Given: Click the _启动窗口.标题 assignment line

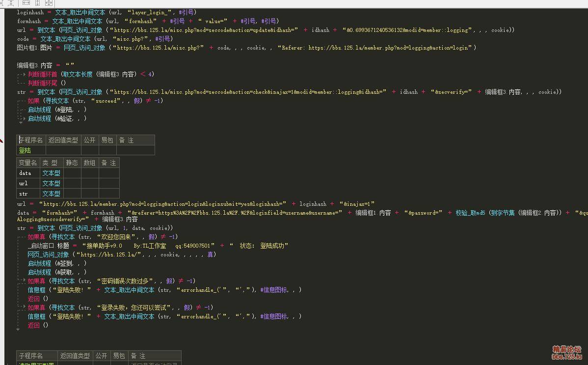Looking at the screenshot, I should tap(158, 246).
